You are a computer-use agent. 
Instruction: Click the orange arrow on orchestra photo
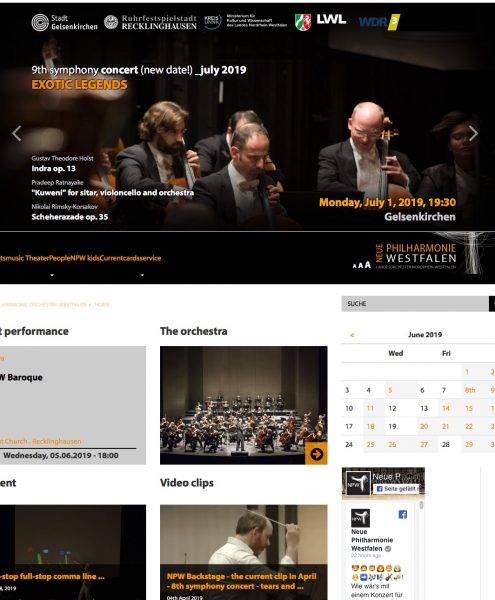316,454
